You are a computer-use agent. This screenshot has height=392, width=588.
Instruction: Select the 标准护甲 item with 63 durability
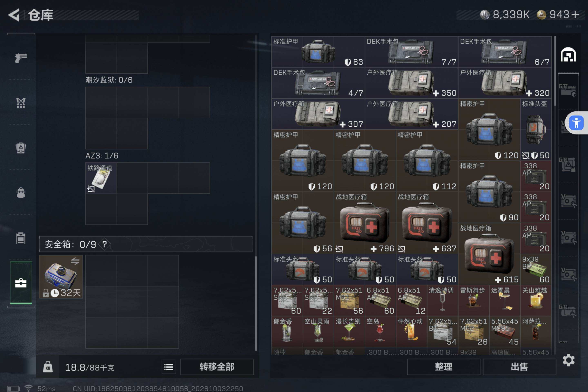[x=318, y=52]
